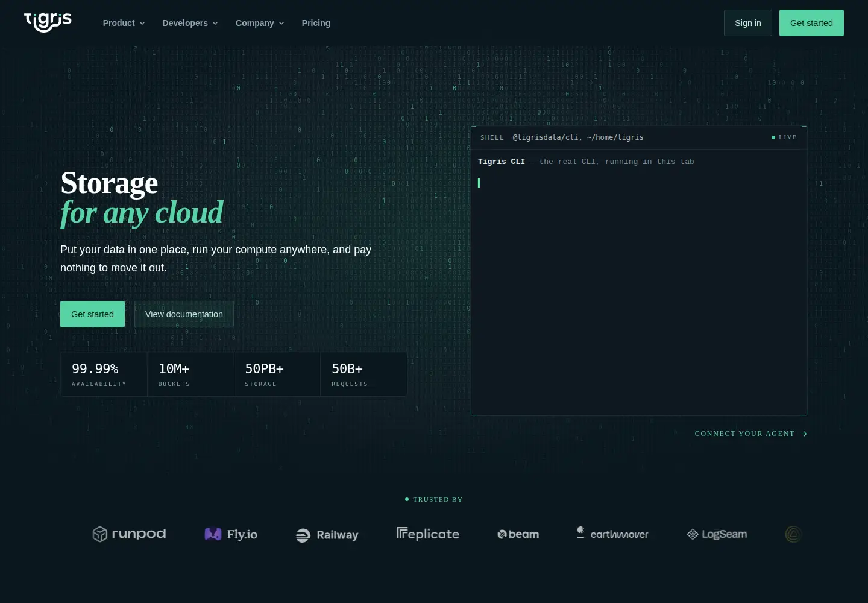
Task: Follow the Connect Your Agent link
Action: [750, 434]
